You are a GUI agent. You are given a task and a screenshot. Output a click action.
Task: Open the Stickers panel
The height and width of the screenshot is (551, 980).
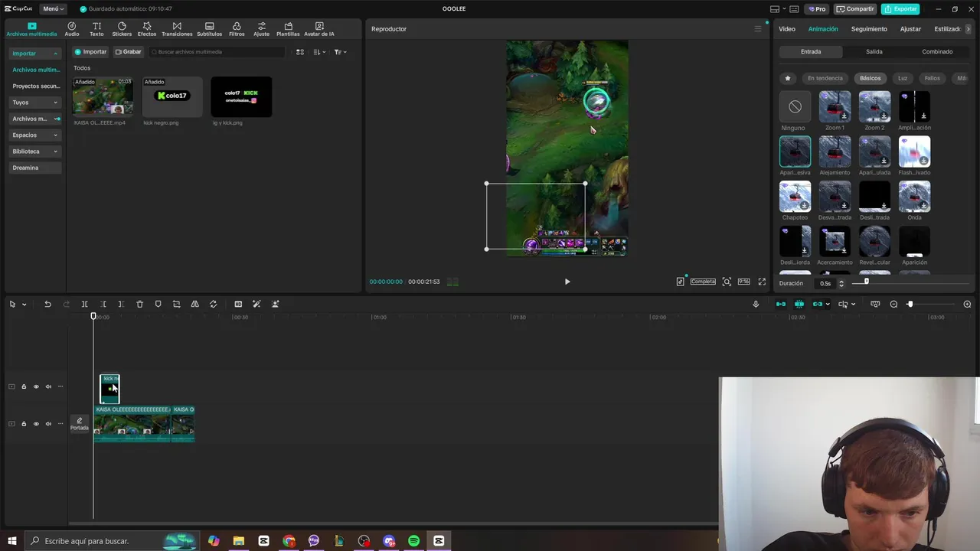pyautogui.click(x=122, y=29)
